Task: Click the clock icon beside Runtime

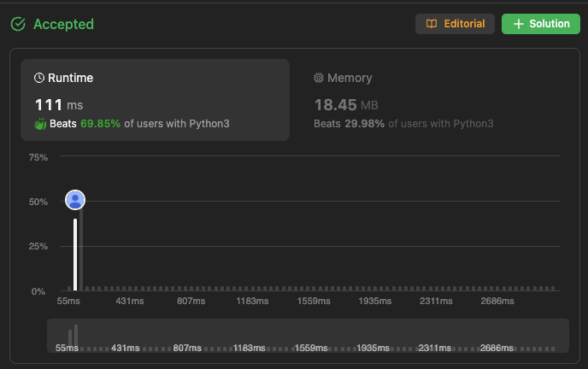Action: 39,78
